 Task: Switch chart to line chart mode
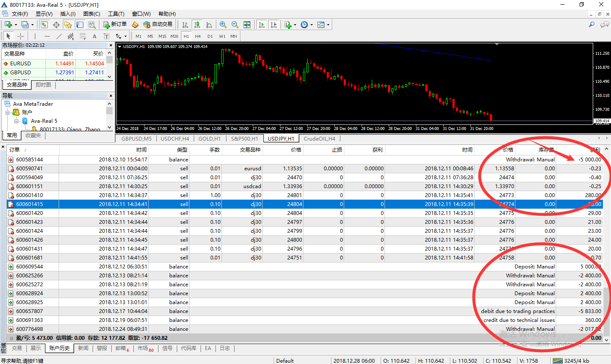tap(209, 25)
